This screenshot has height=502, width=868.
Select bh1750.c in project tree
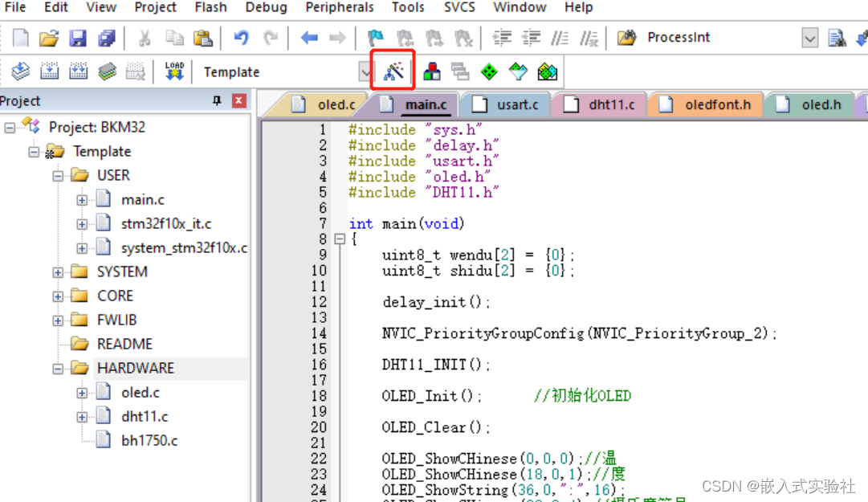149,441
